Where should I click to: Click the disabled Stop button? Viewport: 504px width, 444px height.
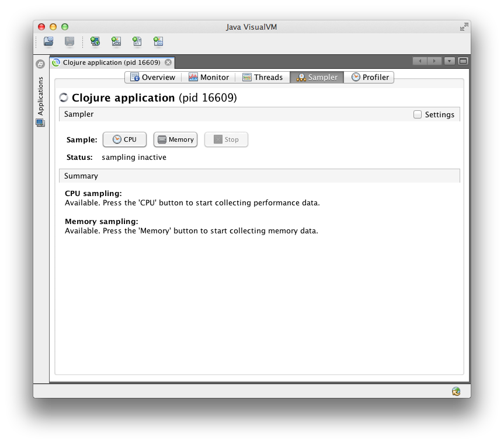(x=226, y=139)
